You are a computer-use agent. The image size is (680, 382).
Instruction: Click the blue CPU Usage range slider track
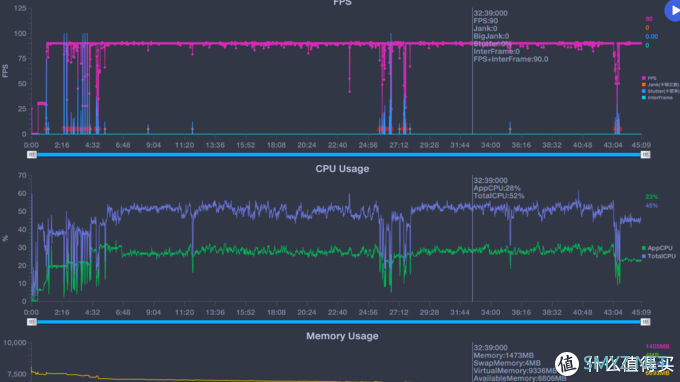(x=338, y=322)
